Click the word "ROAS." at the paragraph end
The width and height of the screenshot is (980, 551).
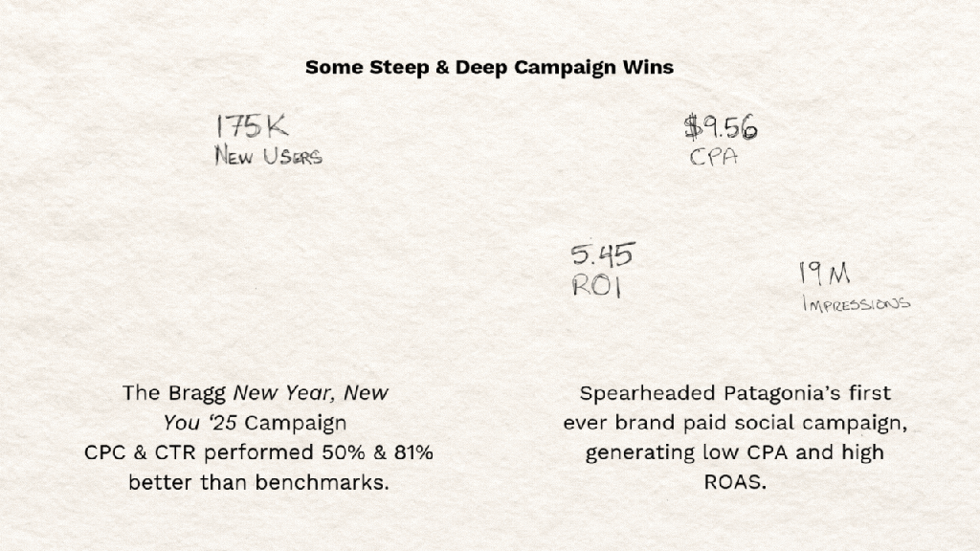[x=735, y=481]
